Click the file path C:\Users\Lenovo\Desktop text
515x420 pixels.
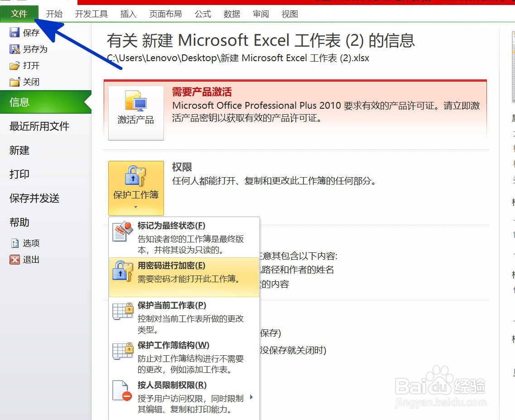[x=238, y=58]
